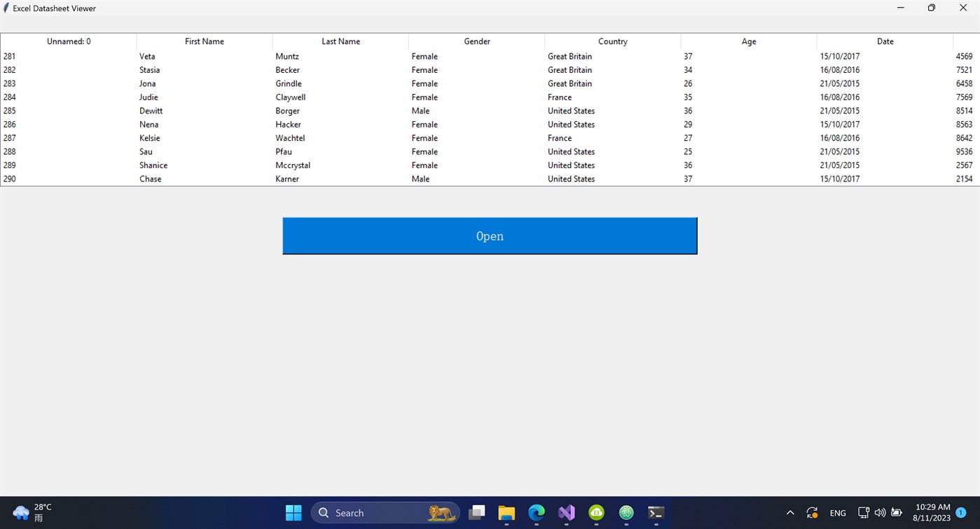Click the sync status icon in the tray

click(812, 512)
